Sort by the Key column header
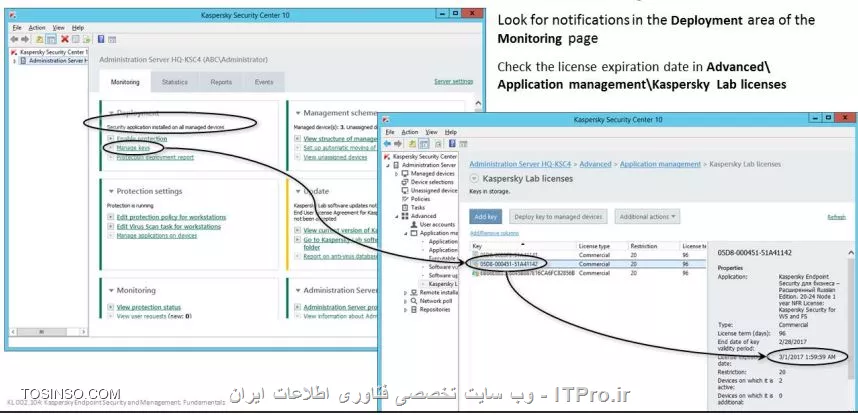The height and width of the screenshot is (415, 858). [x=523, y=246]
